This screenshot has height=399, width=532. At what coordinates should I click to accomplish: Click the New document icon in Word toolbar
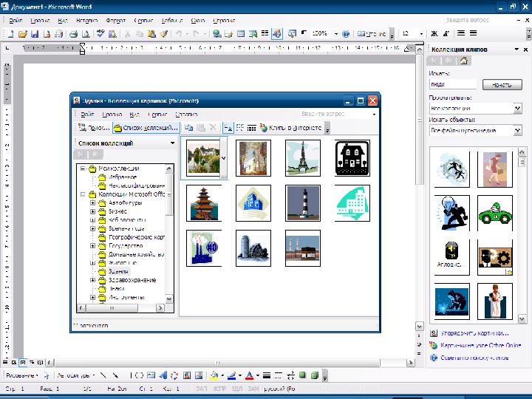11,34
